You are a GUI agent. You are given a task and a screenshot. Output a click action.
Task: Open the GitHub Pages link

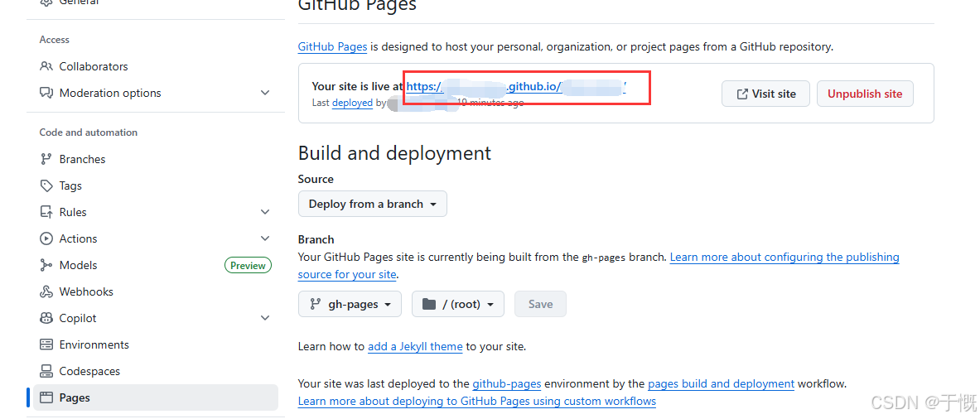click(x=332, y=47)
